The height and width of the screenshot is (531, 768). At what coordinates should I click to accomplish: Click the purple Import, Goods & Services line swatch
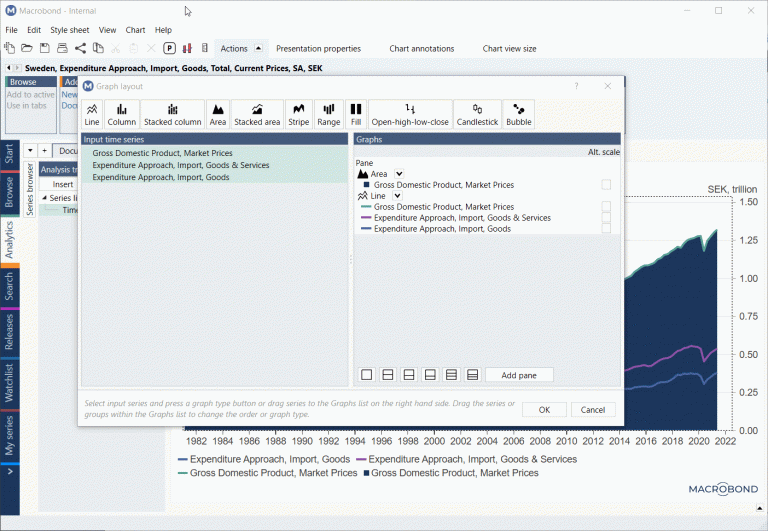point(366,217)
